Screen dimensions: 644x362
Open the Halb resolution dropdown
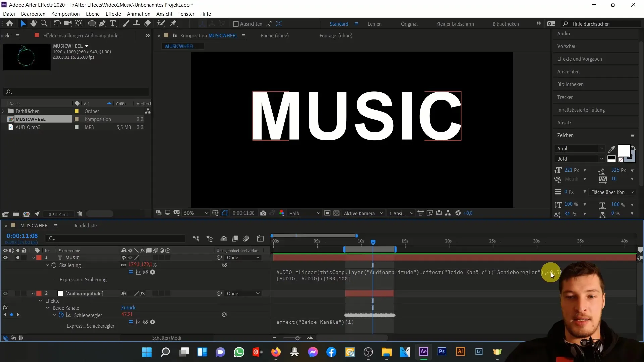(x=305, y=213)
